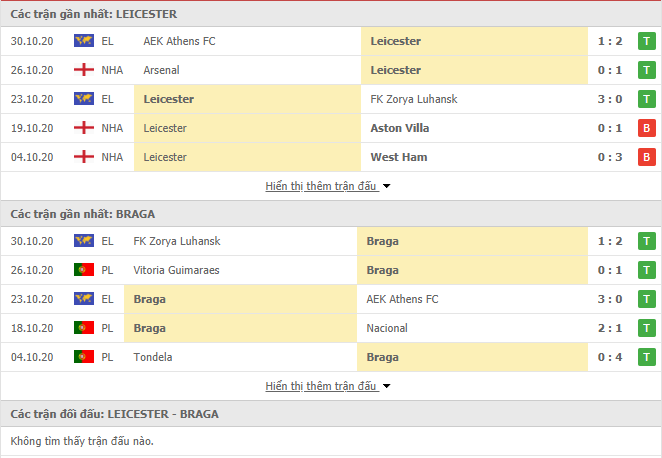Open the West Ham team link
Screen dimensions: 662x458
point(399,157)
